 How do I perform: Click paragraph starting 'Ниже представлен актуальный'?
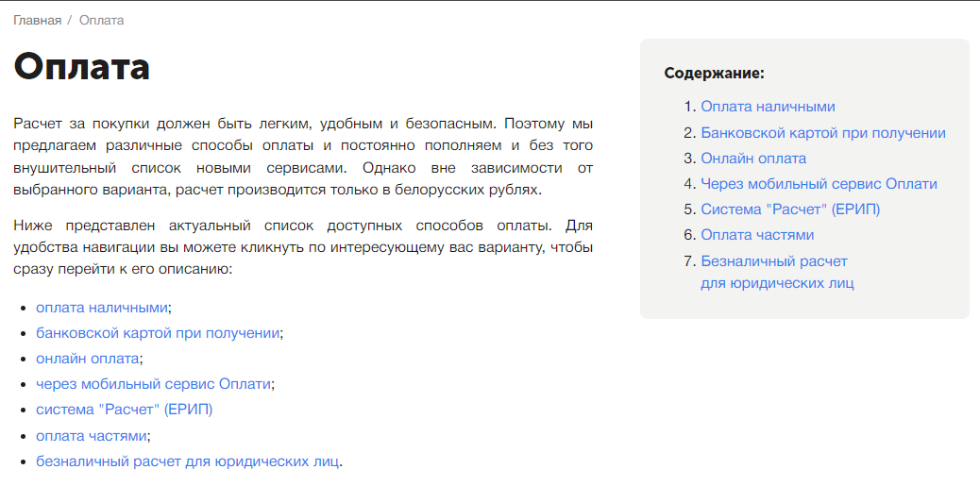pos(303,246)
